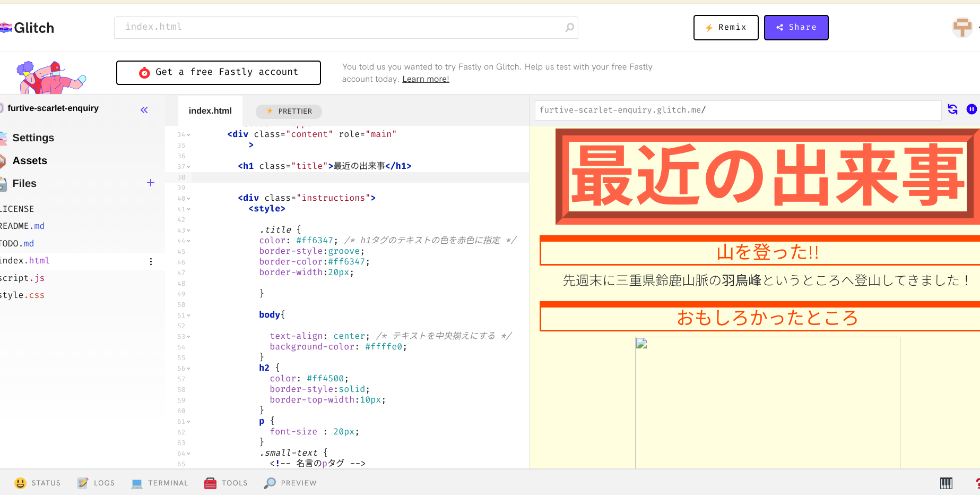Fold code at line 40
The image size is (980, 495).
tap(189, 199)
